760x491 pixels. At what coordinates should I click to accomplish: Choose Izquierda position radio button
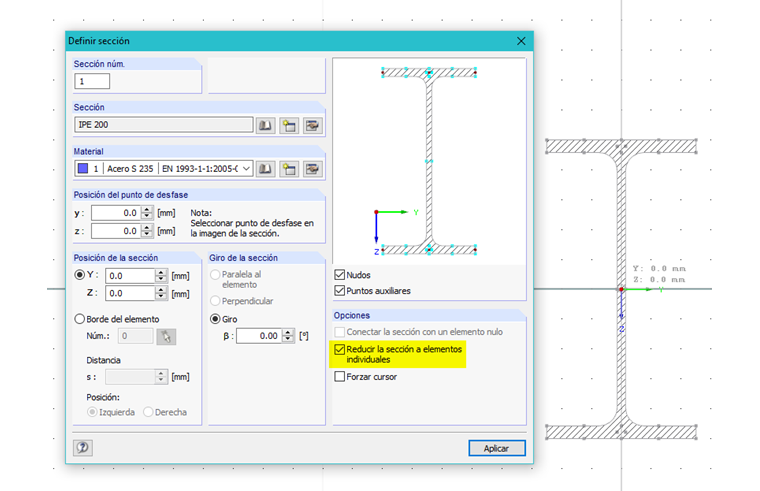pyautogui.click(x=92, y=412)
